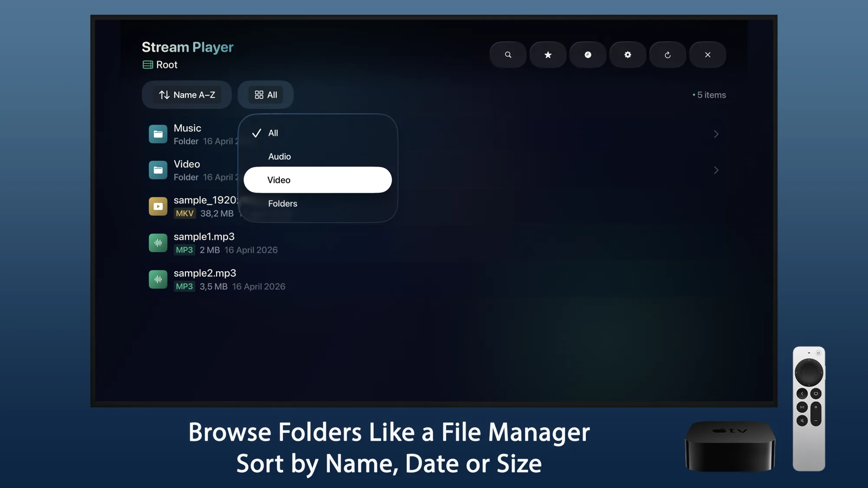The image size is (868, 488).
Task: Click the Siri Remote play/pause button
Action: [802, 407]
